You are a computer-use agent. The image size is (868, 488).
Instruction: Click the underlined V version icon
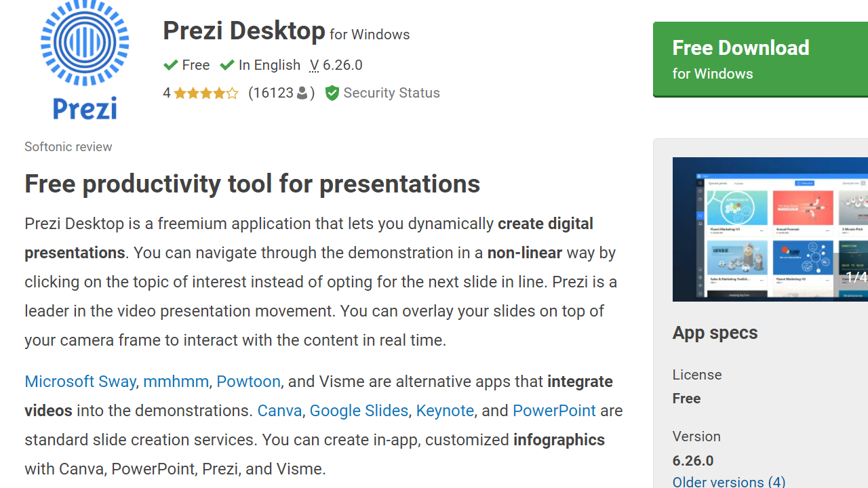tap(314, 65)
